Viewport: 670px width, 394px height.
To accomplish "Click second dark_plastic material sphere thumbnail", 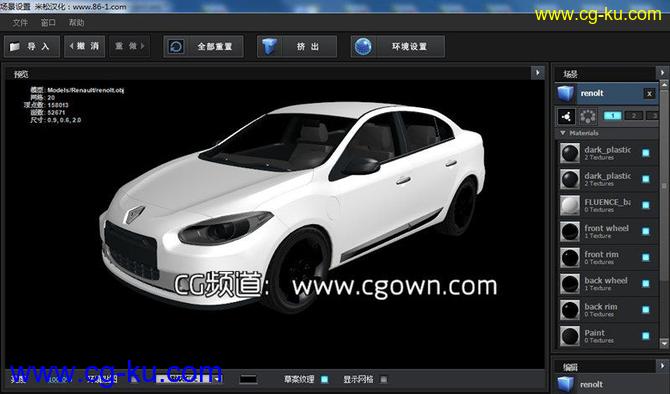I will [570, 179].
